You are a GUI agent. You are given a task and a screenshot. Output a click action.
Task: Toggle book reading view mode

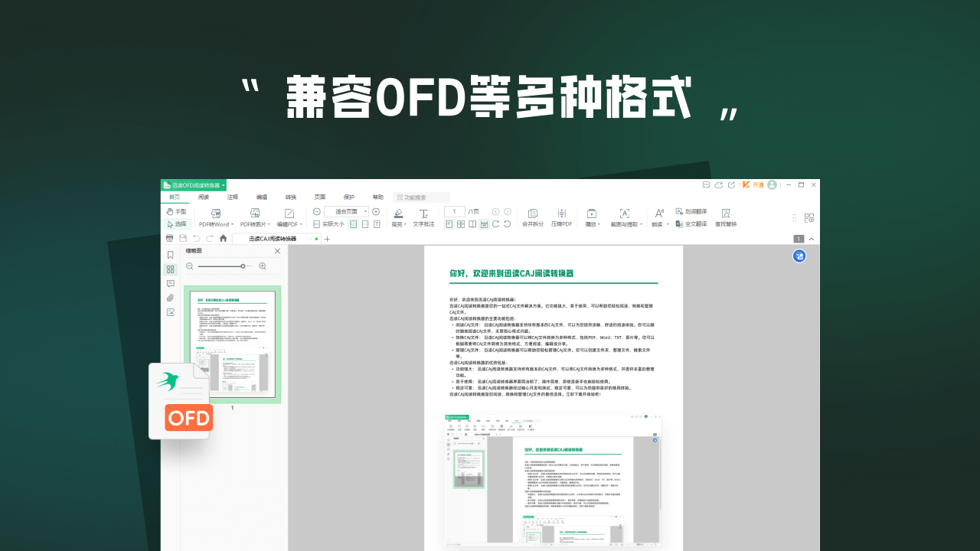(x=472, y=224)
